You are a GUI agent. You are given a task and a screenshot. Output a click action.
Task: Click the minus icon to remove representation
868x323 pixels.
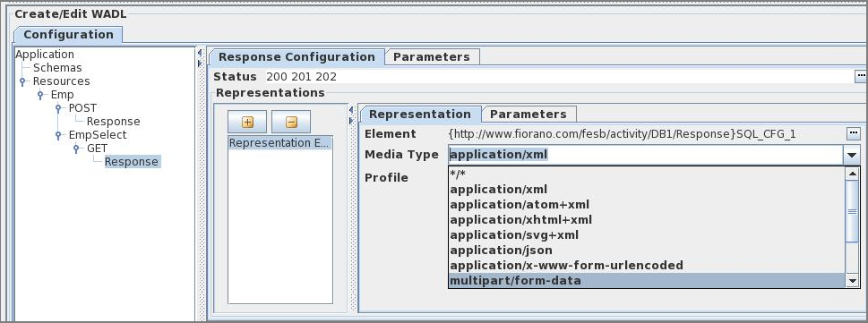(x=291, y=123)
